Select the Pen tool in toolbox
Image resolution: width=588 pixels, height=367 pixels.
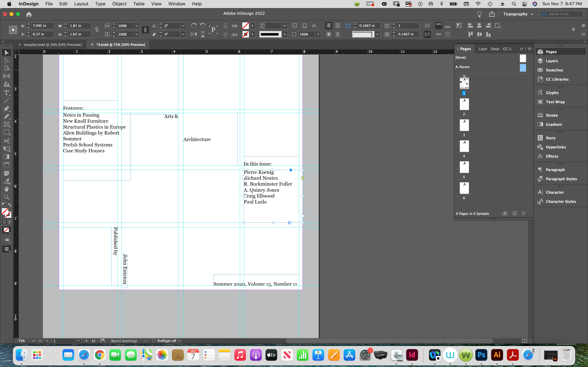(7, 108)
